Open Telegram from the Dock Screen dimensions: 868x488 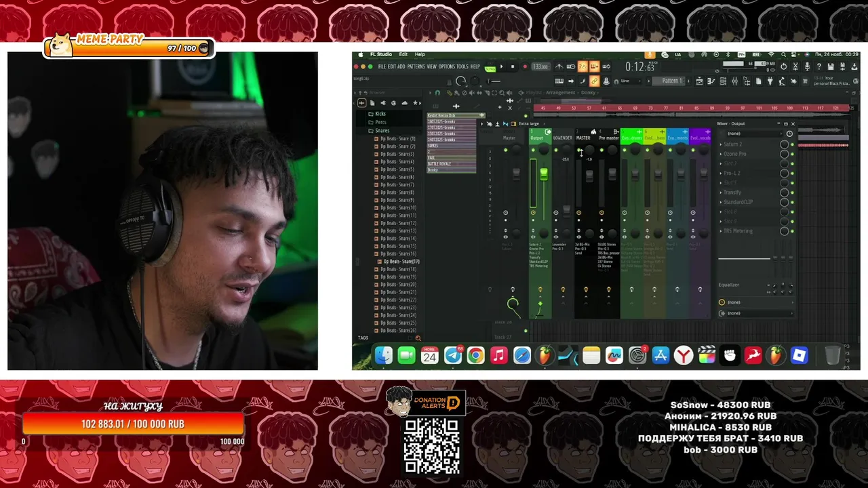453,355
